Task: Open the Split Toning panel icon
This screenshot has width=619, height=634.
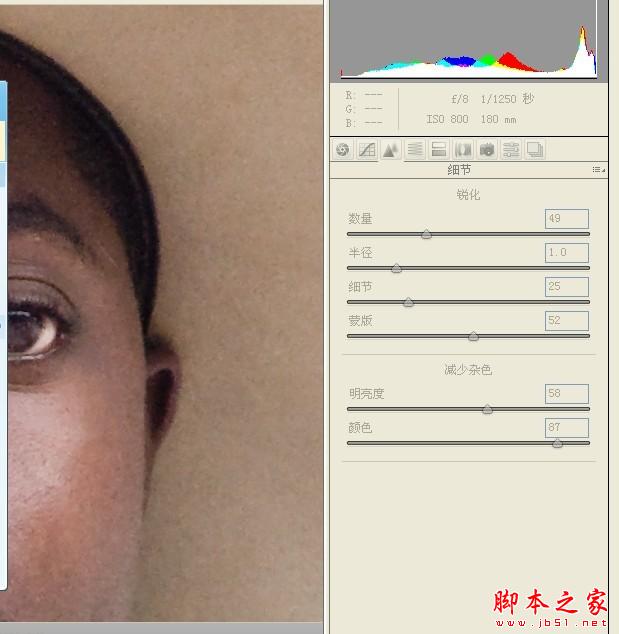Action: (439, 150)
